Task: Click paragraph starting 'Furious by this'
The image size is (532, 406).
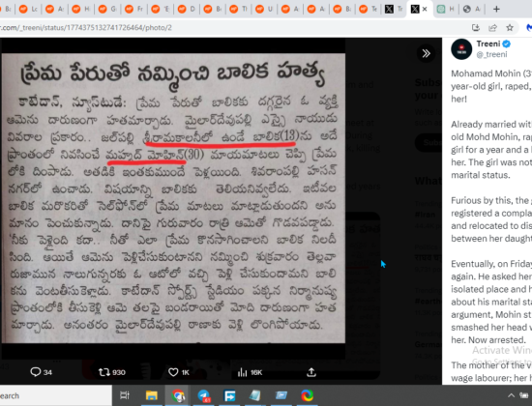Action: [491, 219]
